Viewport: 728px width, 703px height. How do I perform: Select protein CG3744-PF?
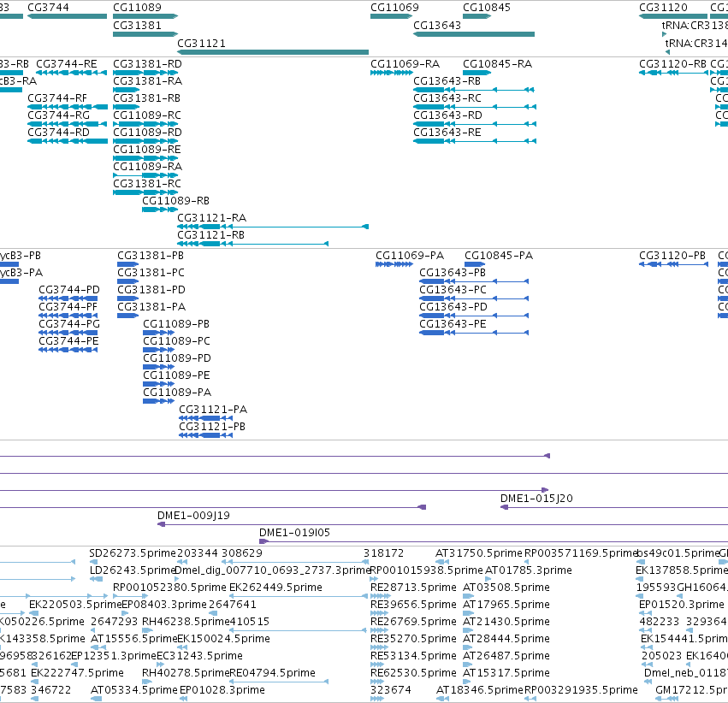point(68,307)
